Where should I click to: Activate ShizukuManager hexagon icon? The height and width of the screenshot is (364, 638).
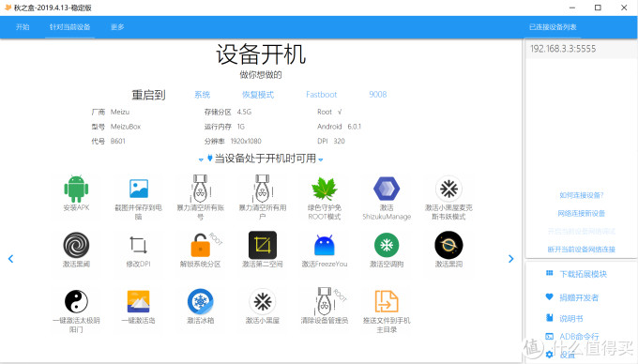click(387, 189)
